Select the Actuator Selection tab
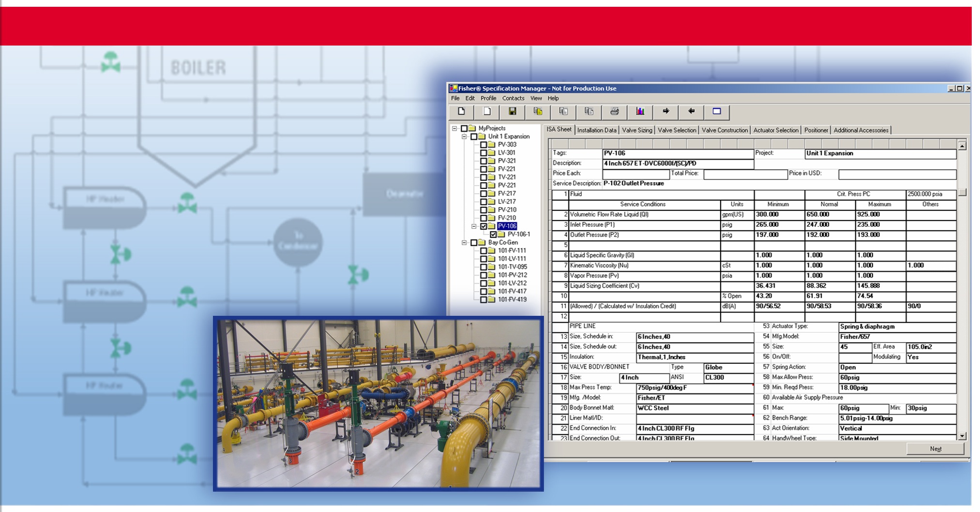 pos(775,130)
